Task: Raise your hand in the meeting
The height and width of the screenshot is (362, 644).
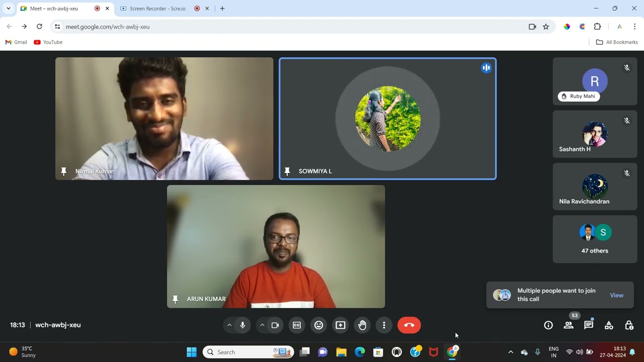Action: pyautogui.click(x=362, y=325)
